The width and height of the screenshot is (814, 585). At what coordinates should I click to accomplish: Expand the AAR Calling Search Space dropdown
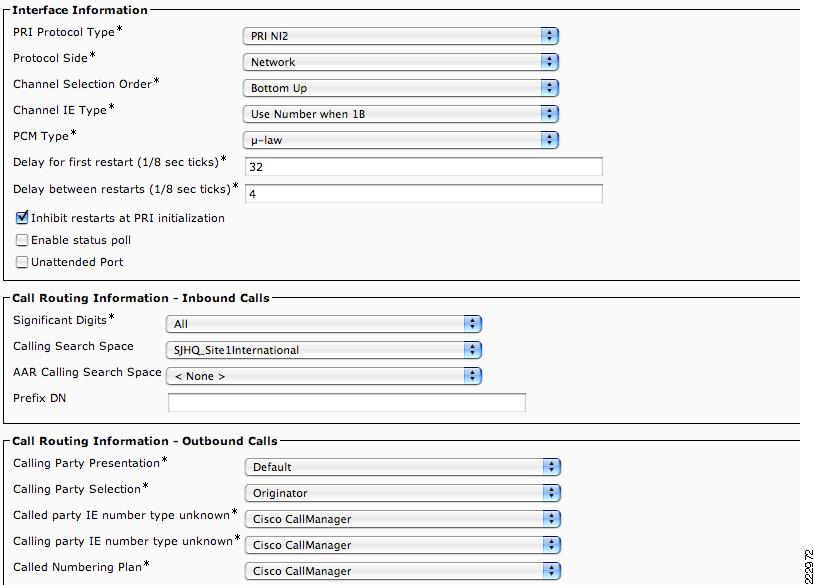pos(324,376)
